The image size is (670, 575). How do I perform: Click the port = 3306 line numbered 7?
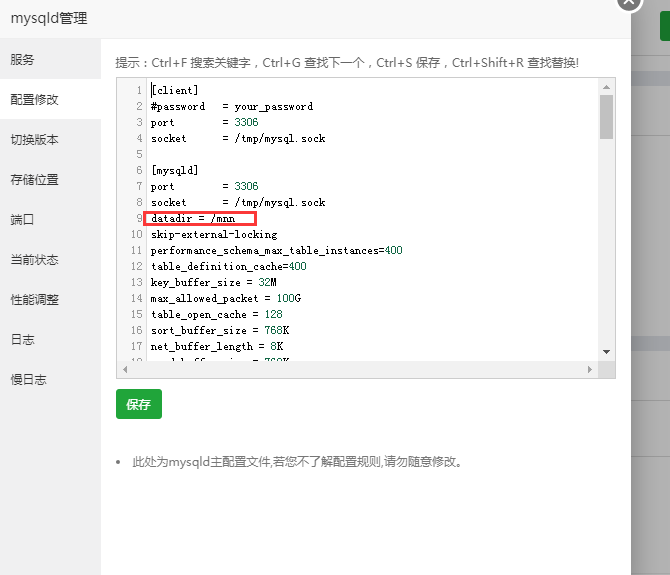pos(204,186)
